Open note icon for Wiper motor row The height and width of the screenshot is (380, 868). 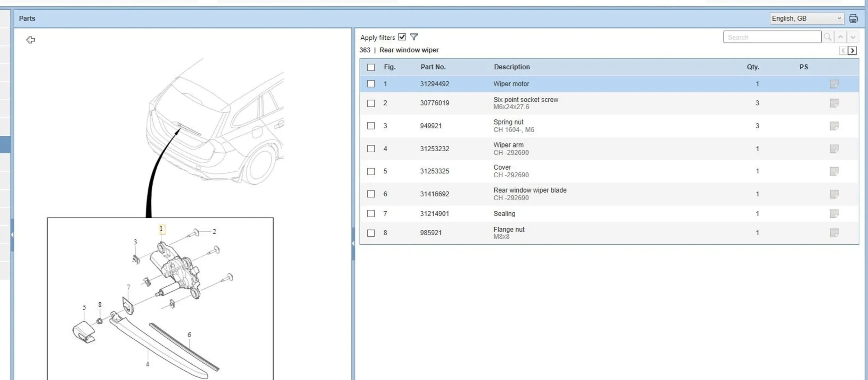pyautogui.click(x=834, y=84)
